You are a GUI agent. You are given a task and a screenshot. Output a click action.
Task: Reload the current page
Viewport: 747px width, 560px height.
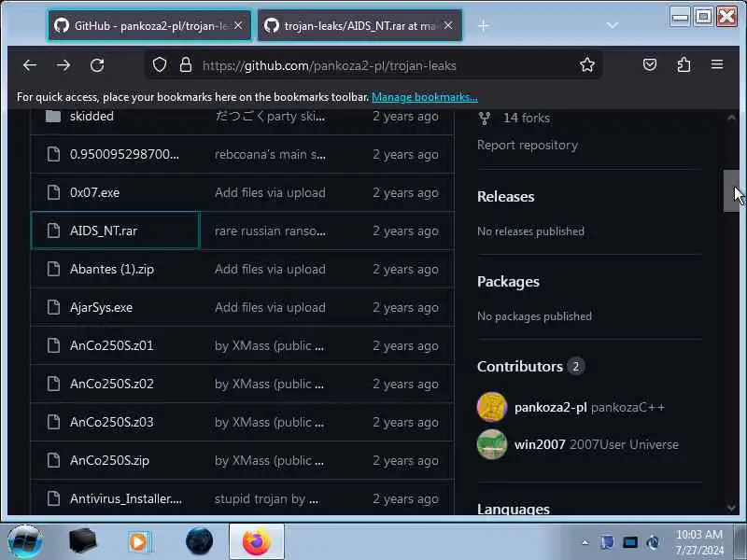97,65
